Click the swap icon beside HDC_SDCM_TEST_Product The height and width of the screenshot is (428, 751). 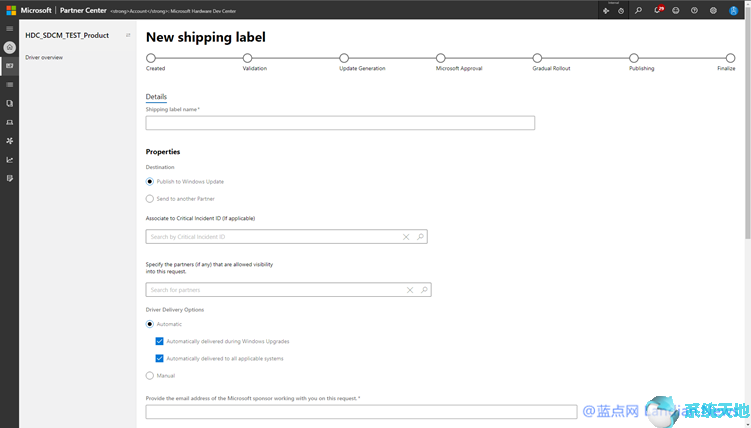pos(128,35)
